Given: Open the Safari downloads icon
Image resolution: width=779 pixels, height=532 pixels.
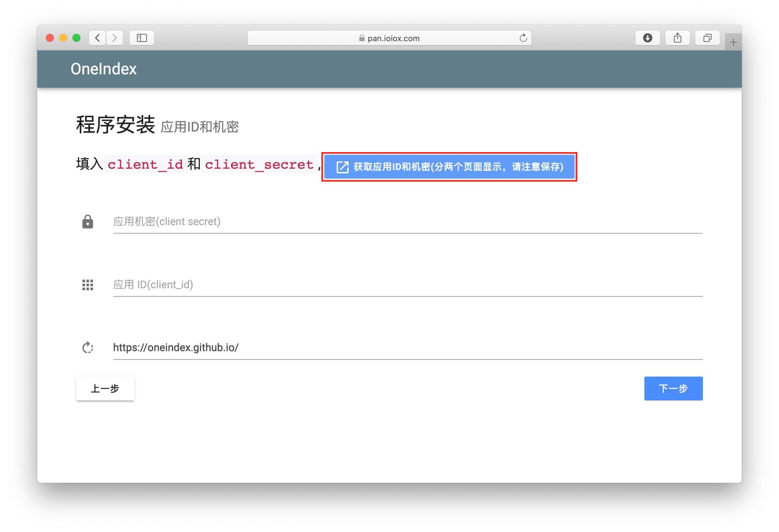Looking at the screenshot, I should tap(647, 38).
